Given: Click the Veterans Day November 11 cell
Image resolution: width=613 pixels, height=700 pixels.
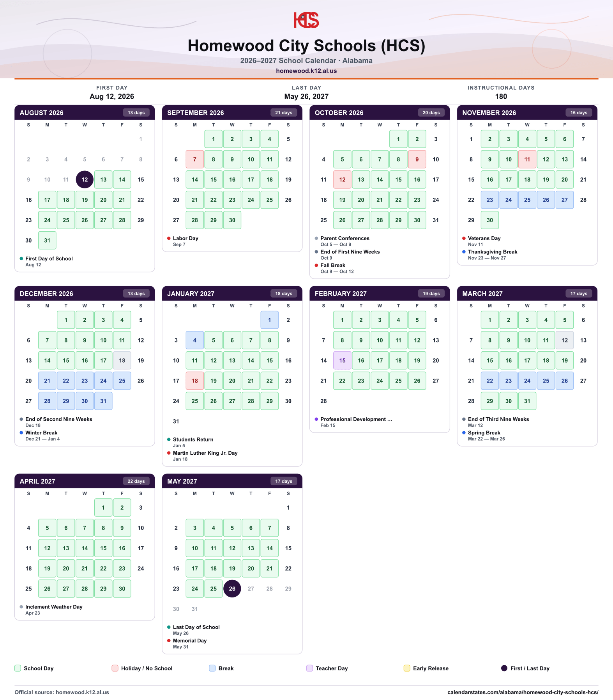Looking at the screenshot, I should pos(527,159).
